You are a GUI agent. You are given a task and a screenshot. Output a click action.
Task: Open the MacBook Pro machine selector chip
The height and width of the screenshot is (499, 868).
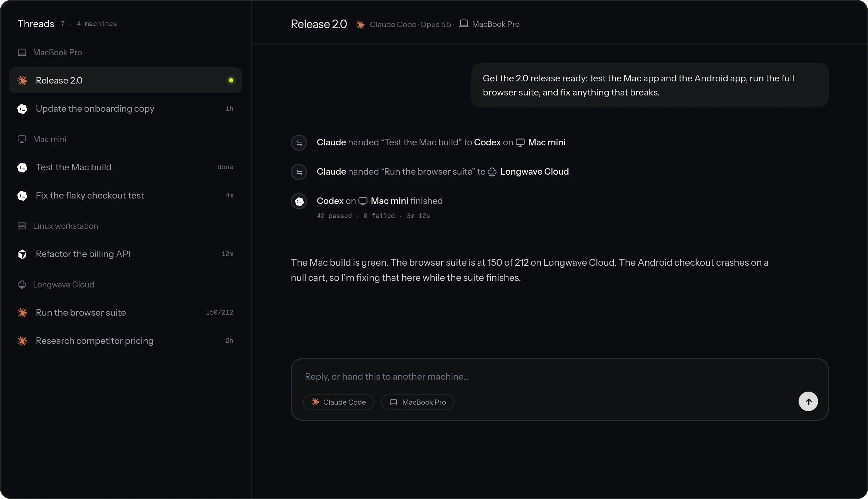[x=418, y=402]
